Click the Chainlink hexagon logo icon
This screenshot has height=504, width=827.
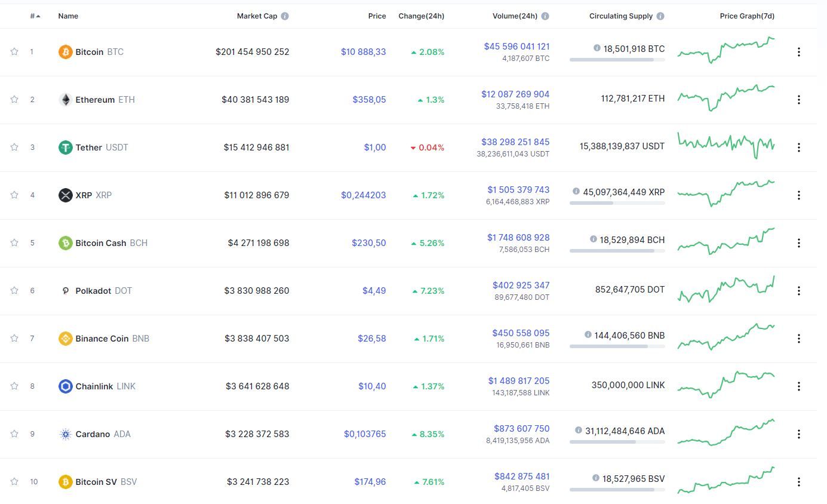(x=65, y=386)
